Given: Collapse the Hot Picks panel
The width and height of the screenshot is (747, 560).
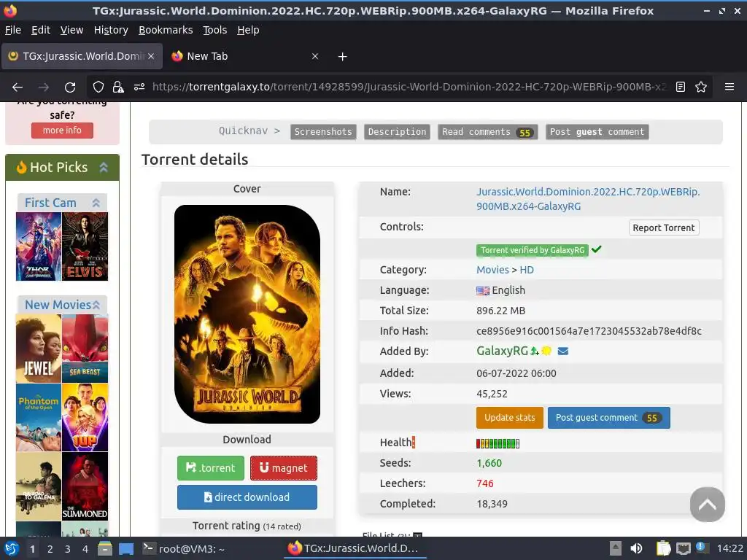Looking at the screenshot, I should (104, 167).
